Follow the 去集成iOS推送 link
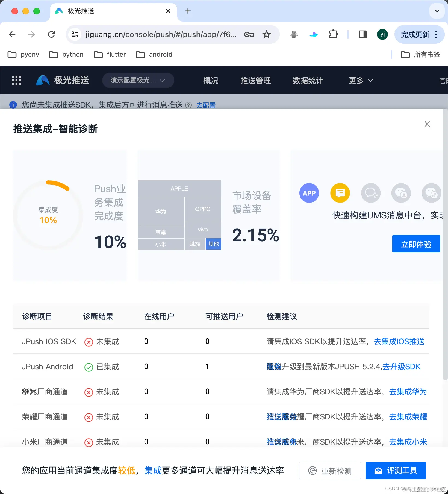The width and height of the screenshot is (448, 494). (399, 341)
